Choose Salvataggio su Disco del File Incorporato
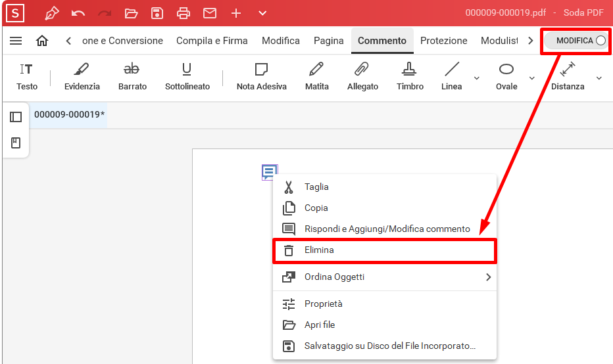The width and height of the screenshot is (613, 364). pos(385,346)
